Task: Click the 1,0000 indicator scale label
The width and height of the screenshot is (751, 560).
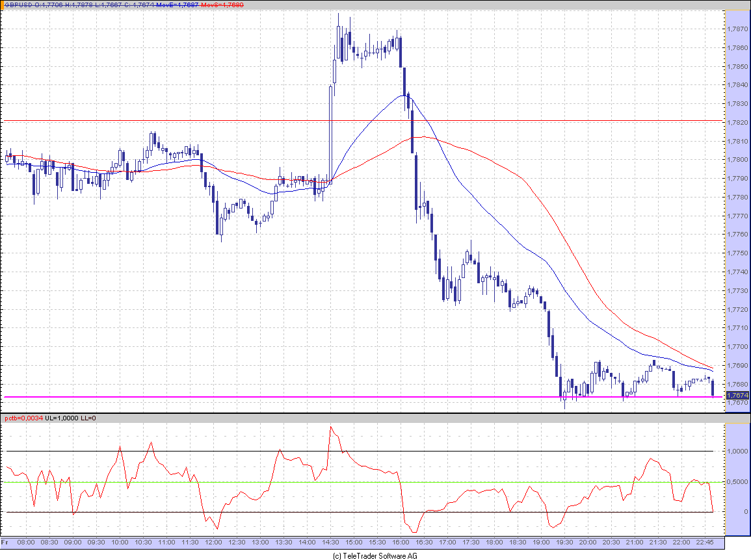Action: tap(737, 452)
